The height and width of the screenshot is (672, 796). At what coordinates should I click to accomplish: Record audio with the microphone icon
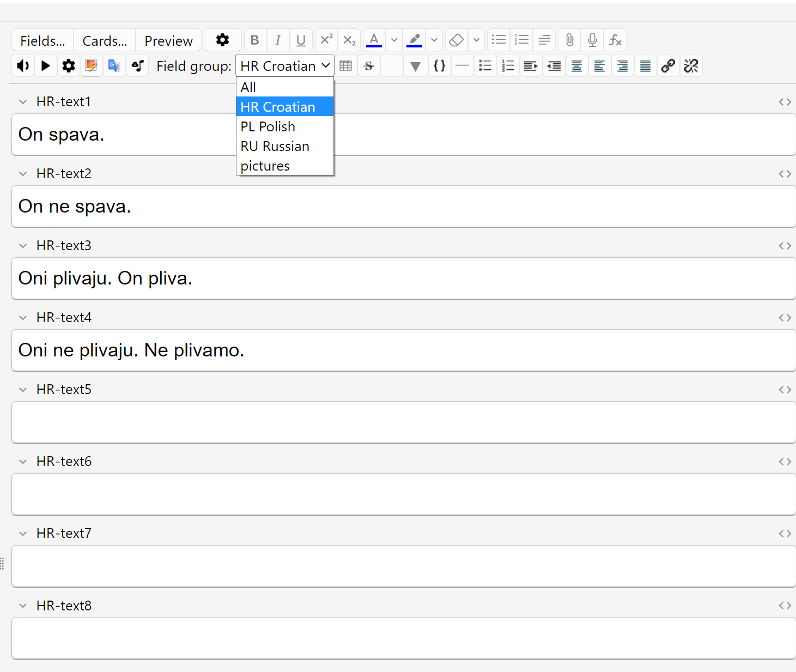point(592,39)
